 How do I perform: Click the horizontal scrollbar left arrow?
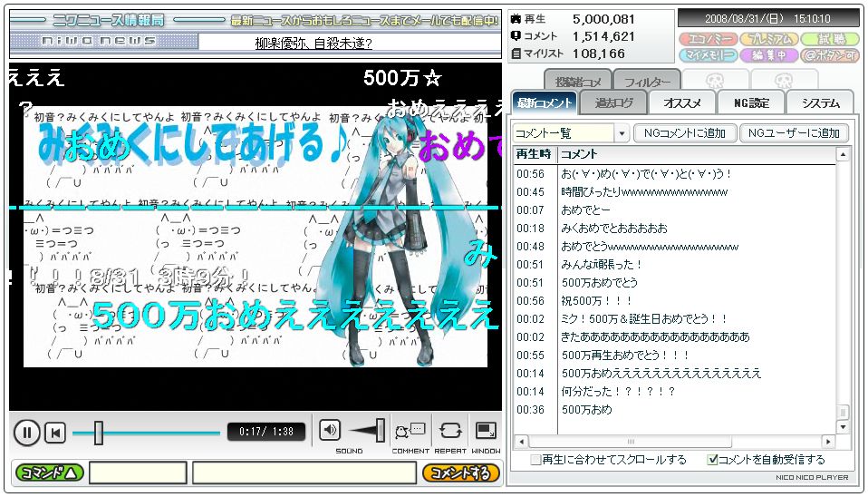pos(521,442)
